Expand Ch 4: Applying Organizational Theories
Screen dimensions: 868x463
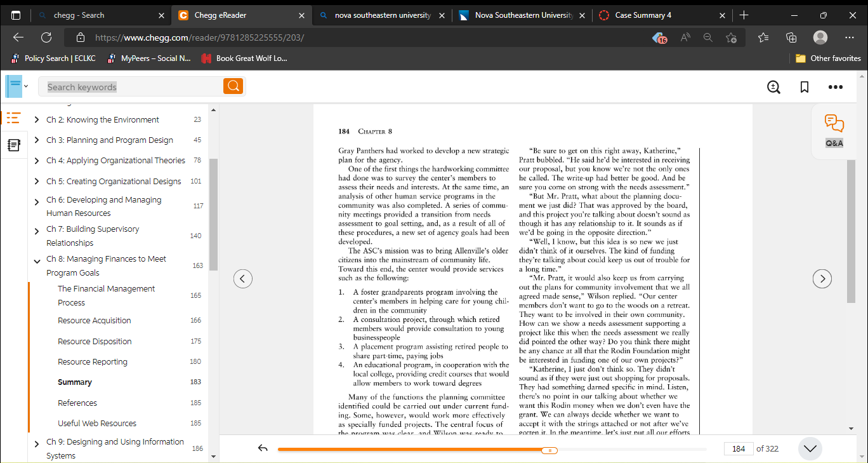[37, 161]
